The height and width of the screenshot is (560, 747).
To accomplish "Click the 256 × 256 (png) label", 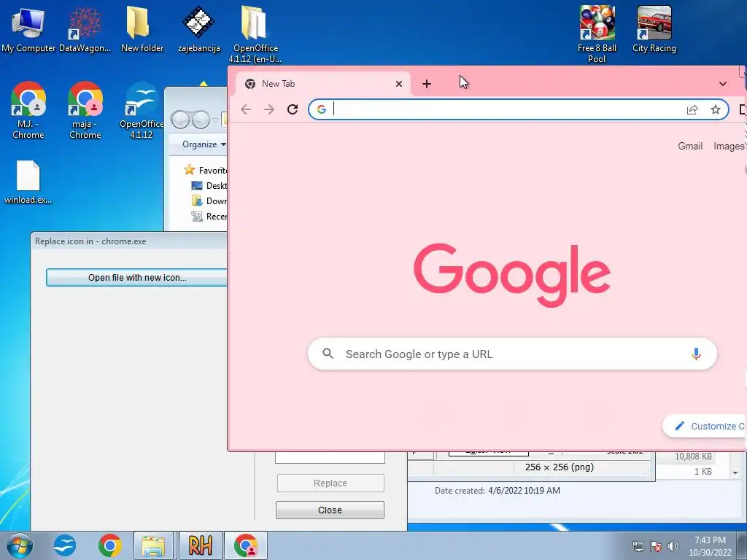I will [560, 467].
